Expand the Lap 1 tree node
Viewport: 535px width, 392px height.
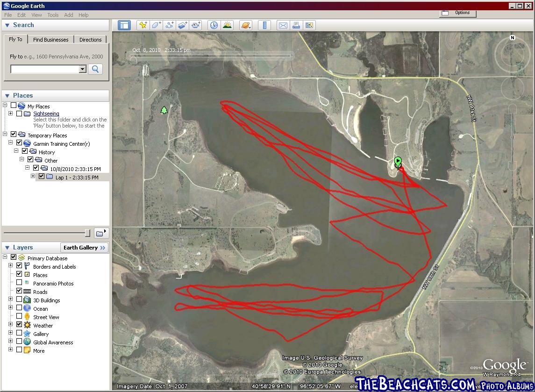[33, 176]
